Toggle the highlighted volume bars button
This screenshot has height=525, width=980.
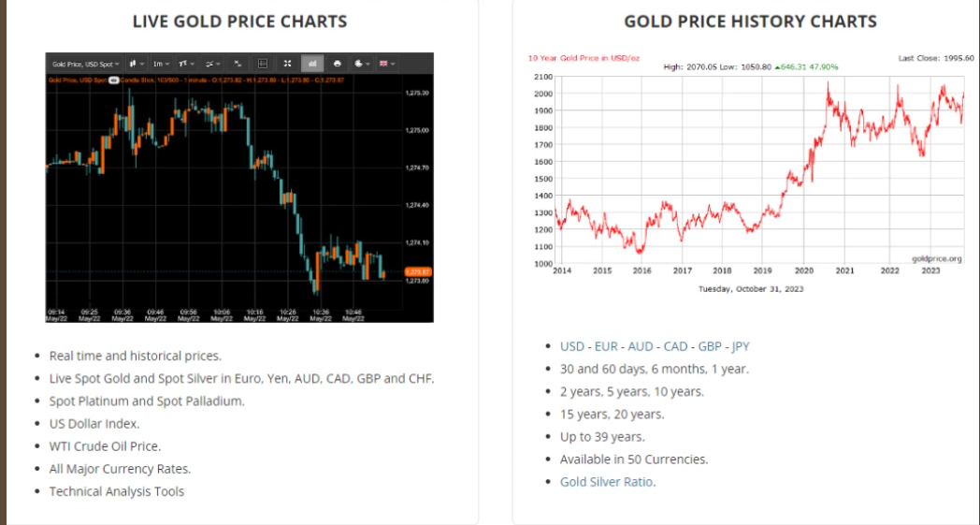point(311,64)
